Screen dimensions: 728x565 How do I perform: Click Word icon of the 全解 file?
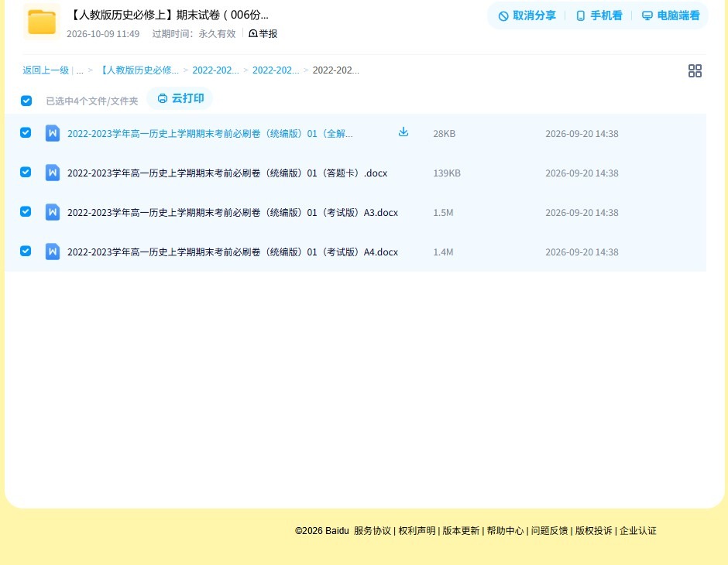point(53,133)
